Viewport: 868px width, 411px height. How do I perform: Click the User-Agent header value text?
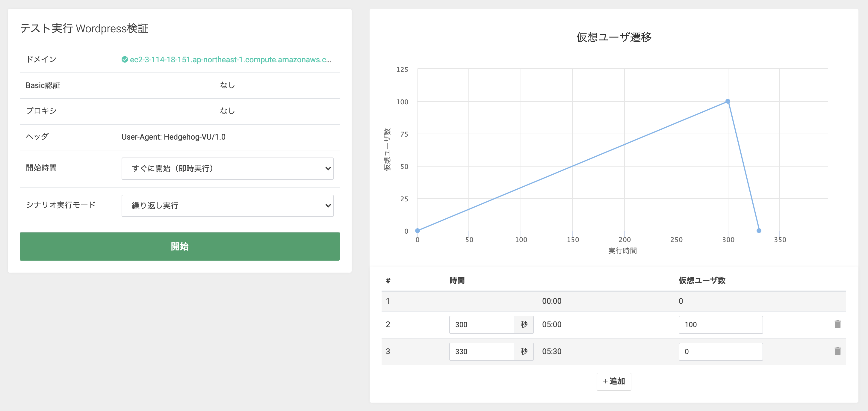(x=173, y=137)
